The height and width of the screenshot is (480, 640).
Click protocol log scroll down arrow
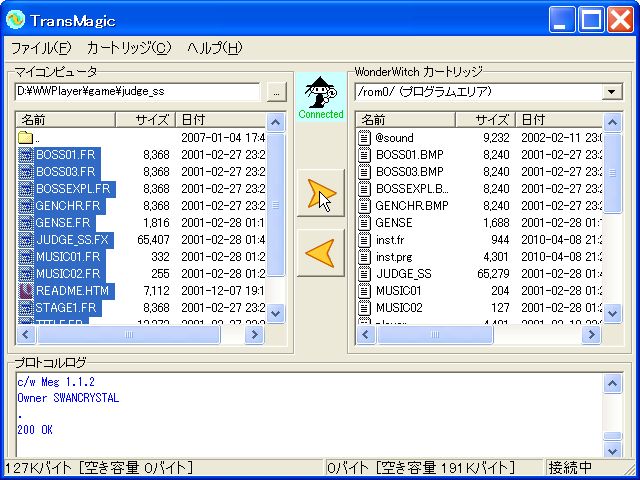[x=613, y=451]
